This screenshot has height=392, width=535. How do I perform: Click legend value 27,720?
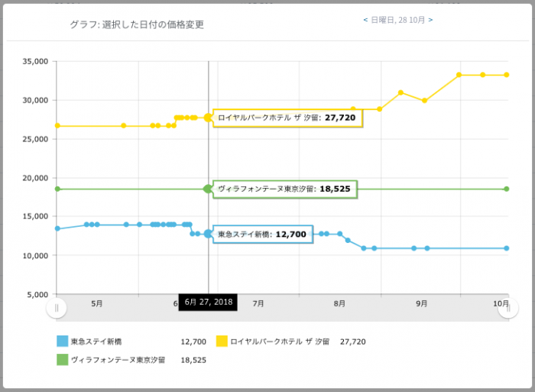click(353, 342)
